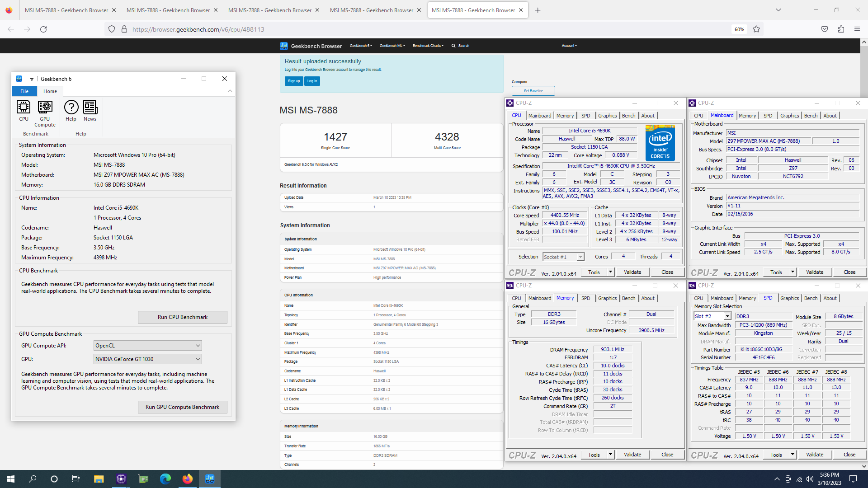868x488 pixels.
Task: Click the CPU benchmark icon in Geekbench ribbon
Action: click(24, 111)
